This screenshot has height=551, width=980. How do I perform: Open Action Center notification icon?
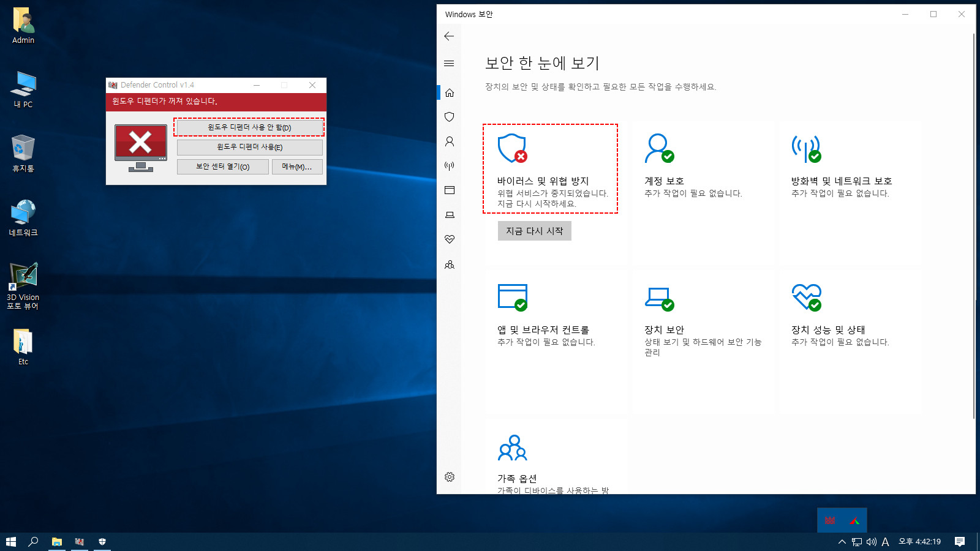click(960, 542)
